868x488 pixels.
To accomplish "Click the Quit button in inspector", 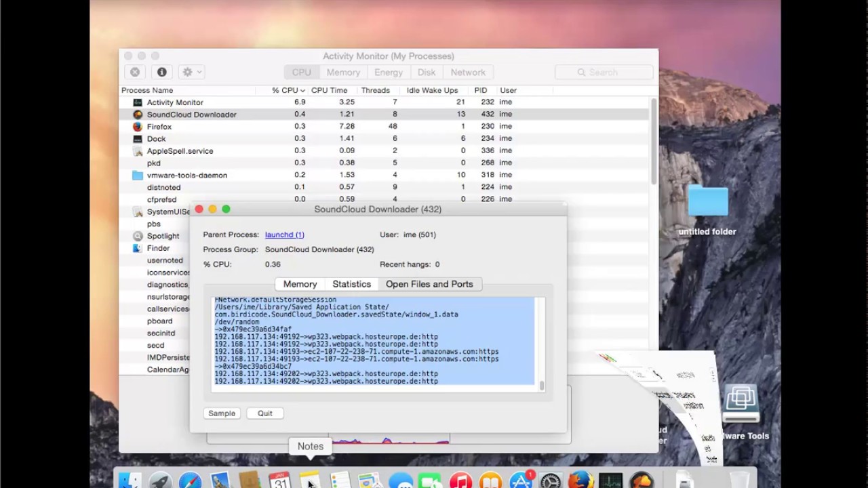I will point(265,413).
